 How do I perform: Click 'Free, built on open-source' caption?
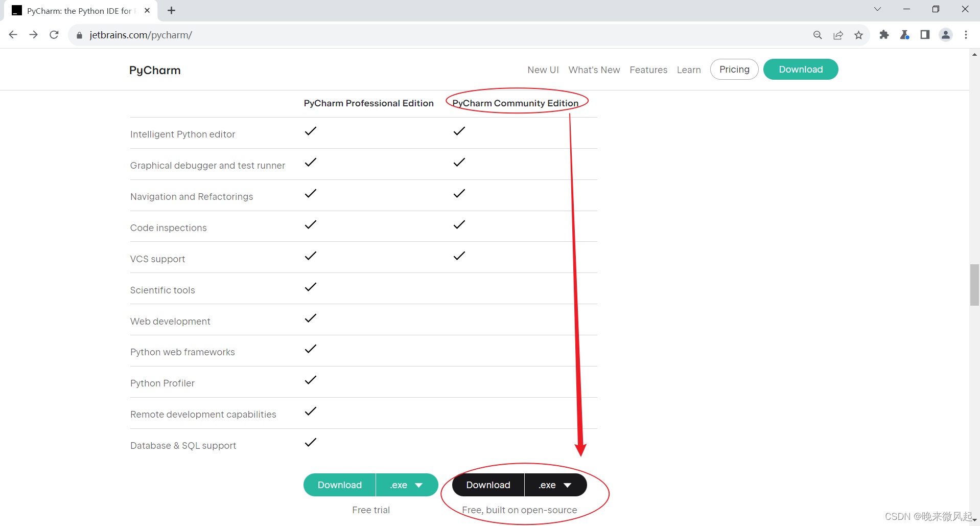click(x=520, y=510)
